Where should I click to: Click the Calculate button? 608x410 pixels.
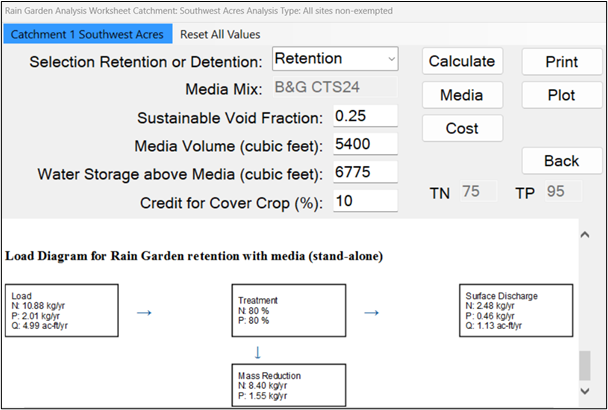[x=461, y=61]
